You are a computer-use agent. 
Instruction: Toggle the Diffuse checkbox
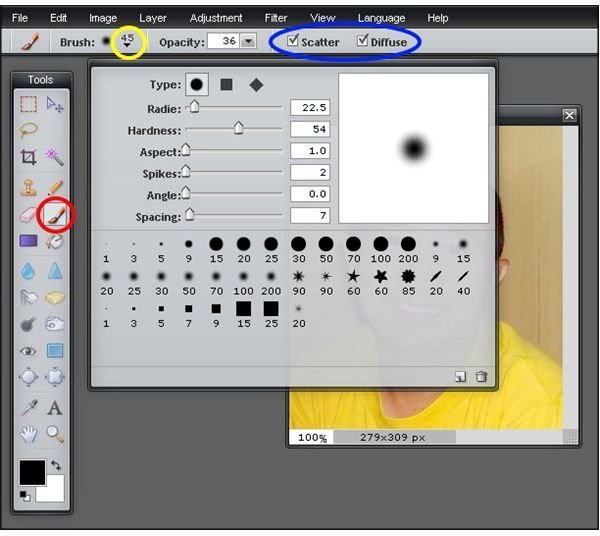(362, 40)
